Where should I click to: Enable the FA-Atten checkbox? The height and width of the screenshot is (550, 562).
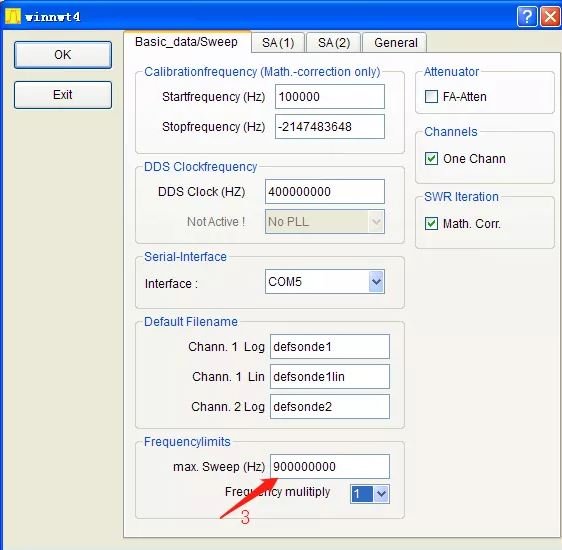pos(431,96)
